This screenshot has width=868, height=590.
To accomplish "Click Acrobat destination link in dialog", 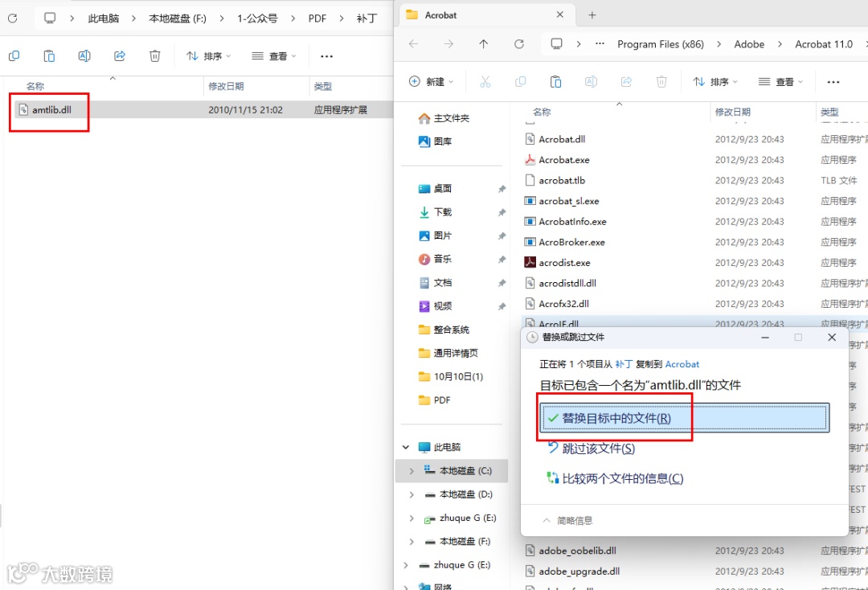I will 682,364.
